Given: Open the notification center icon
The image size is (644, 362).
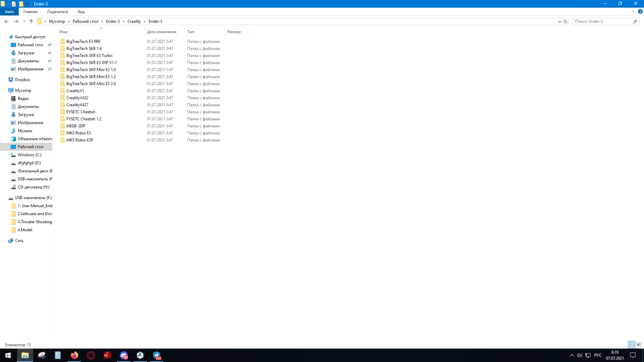Looking at the screenshot, I should tap(633, 355).
